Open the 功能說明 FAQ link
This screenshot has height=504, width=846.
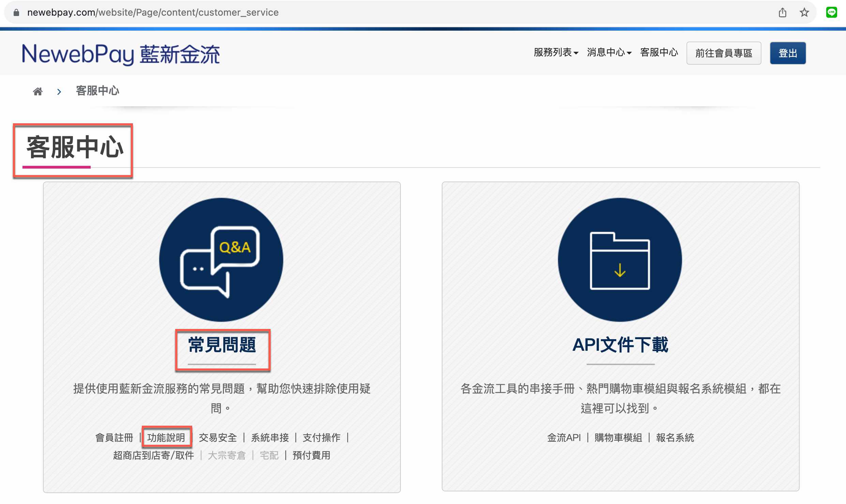[x=166, y=438]
